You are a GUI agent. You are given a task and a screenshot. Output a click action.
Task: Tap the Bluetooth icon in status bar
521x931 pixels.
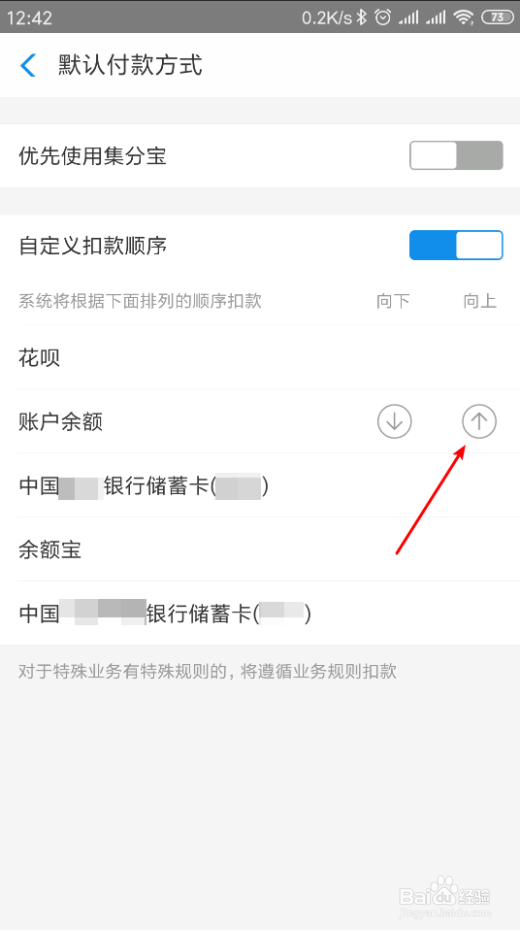pos(362,17)
